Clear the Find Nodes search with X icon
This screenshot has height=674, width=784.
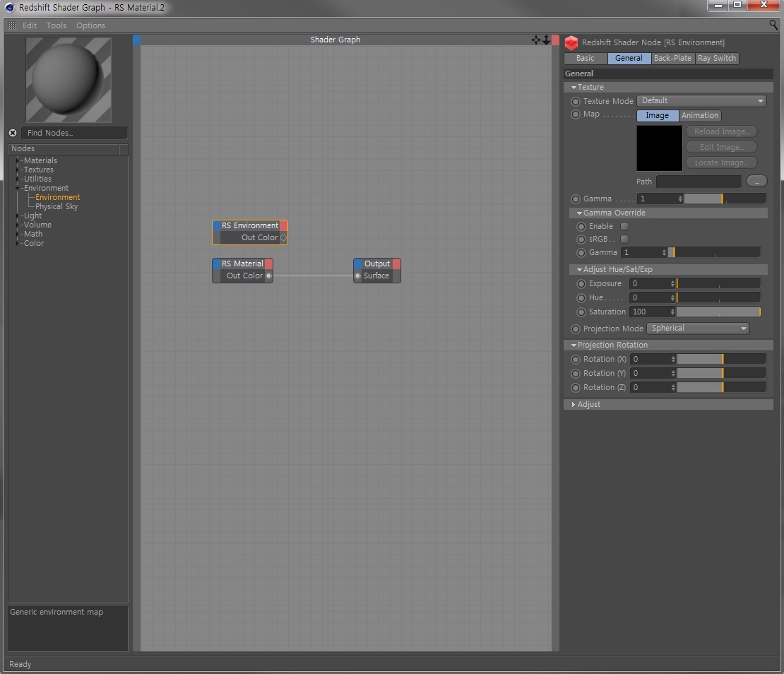click(13, 133)
